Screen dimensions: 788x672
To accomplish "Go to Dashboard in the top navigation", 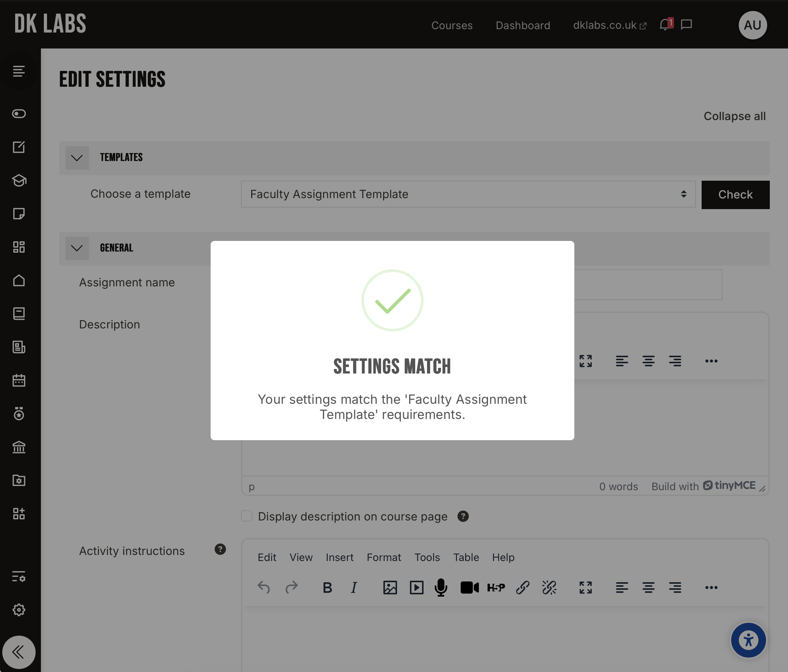I will point(523,25).
